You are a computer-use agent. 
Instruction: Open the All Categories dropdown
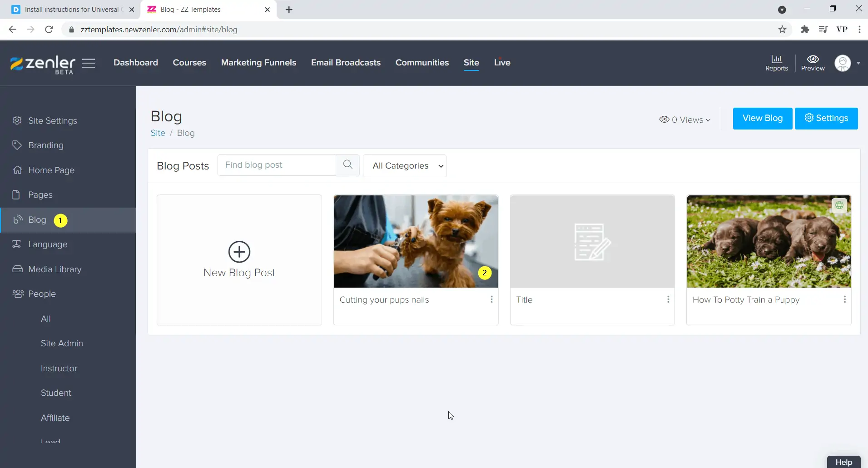pos(405,165)
